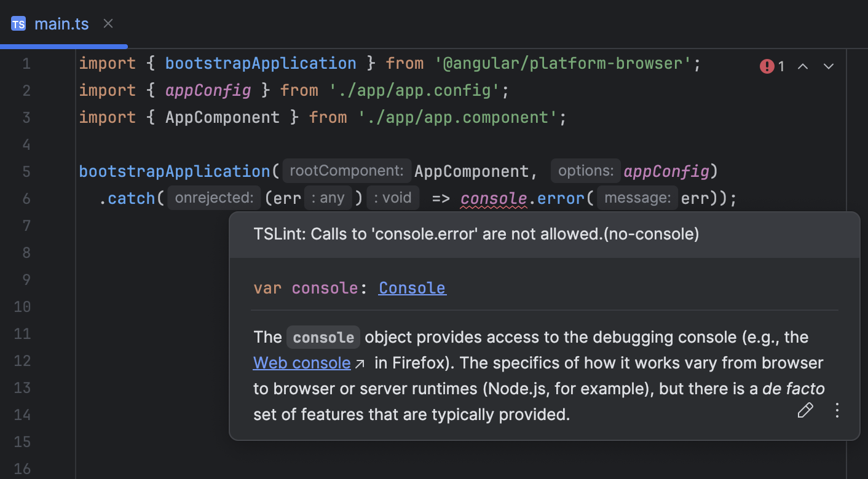Click the next highlighted problem chevron
Image resolution: width=868 pixels, height=479 pixels.
(x=828, y=66)
